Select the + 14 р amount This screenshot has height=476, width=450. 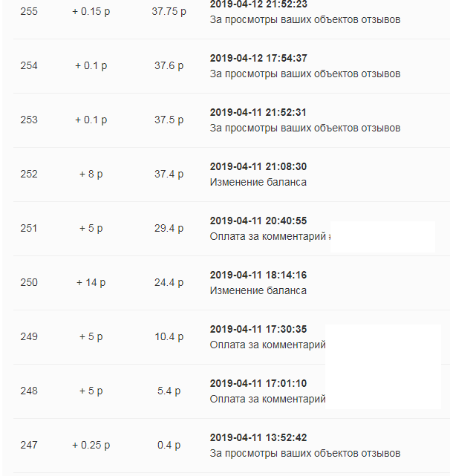pos(91,283)
